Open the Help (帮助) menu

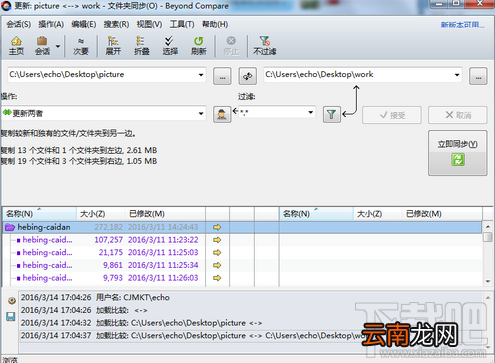click(215, 24)
